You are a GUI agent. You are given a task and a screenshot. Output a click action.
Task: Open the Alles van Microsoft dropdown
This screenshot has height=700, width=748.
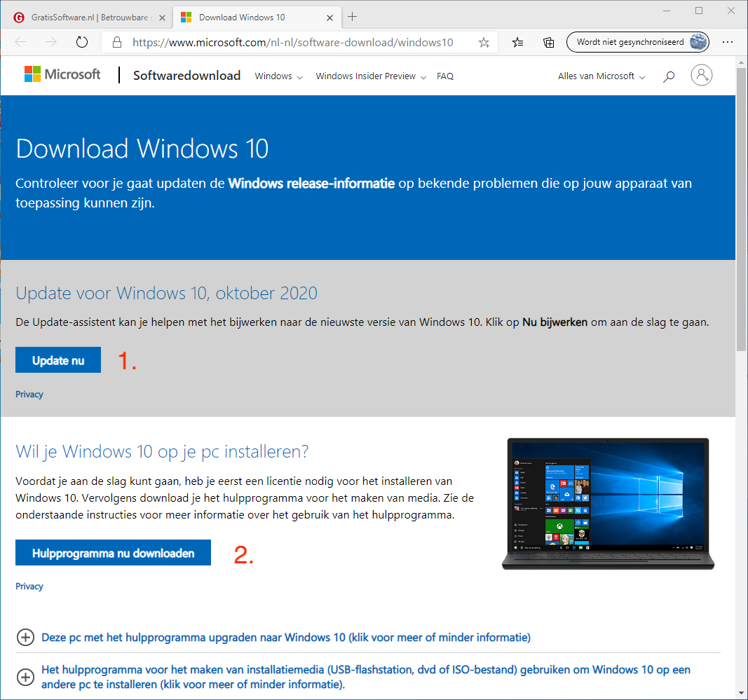(601, 76)
